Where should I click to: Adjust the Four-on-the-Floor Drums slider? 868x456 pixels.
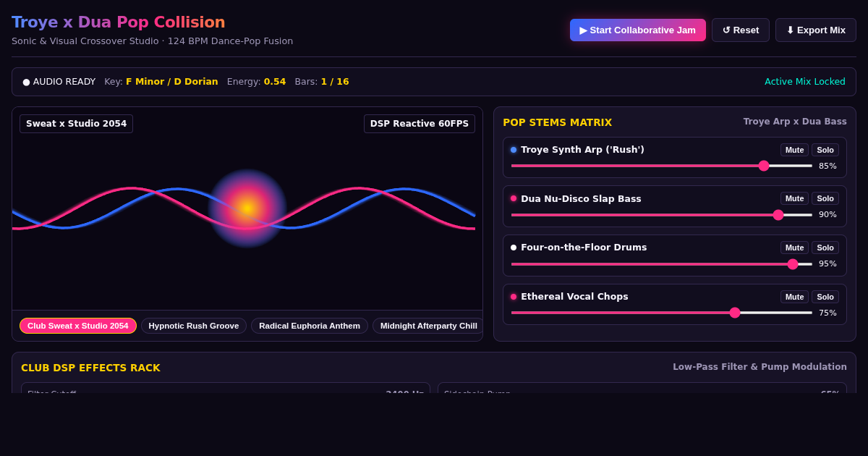click(x=662, y=264)
